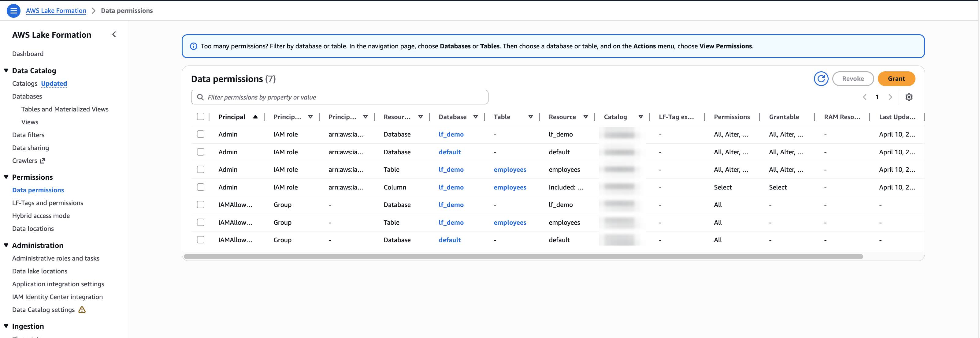This screenshot has width=980, height=338.
Task: Open Application integration settings
Action: coord(58,284)
